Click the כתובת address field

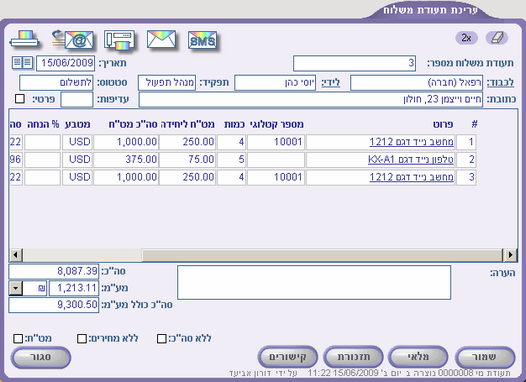311,100
